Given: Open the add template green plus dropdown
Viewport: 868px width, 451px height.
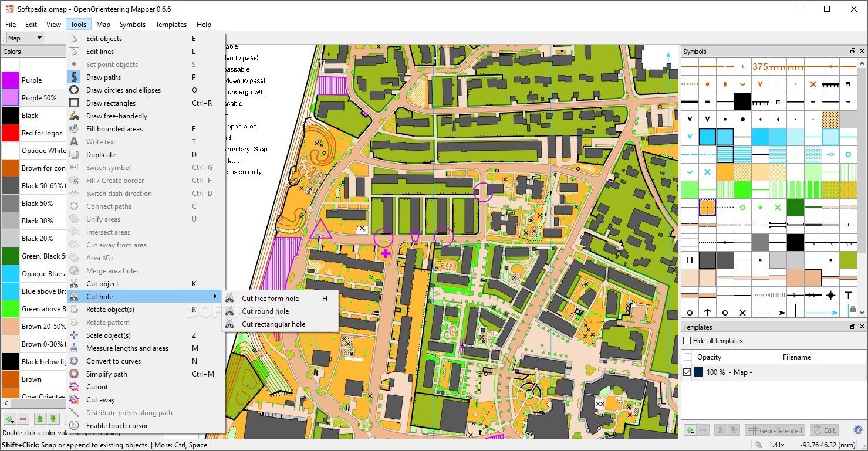Looking at the screenshot, I should [690, 430].
